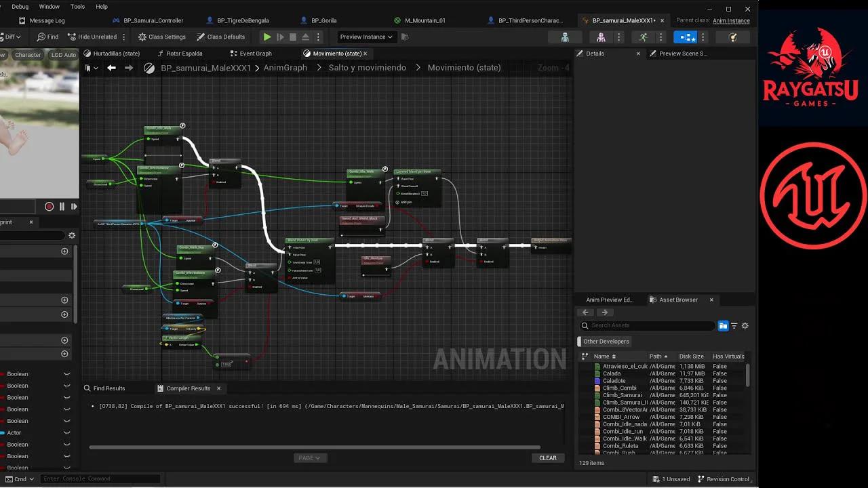Screen dimensions: 868x488
Task: Toggle the Other Developers filter
Action: 604,341
